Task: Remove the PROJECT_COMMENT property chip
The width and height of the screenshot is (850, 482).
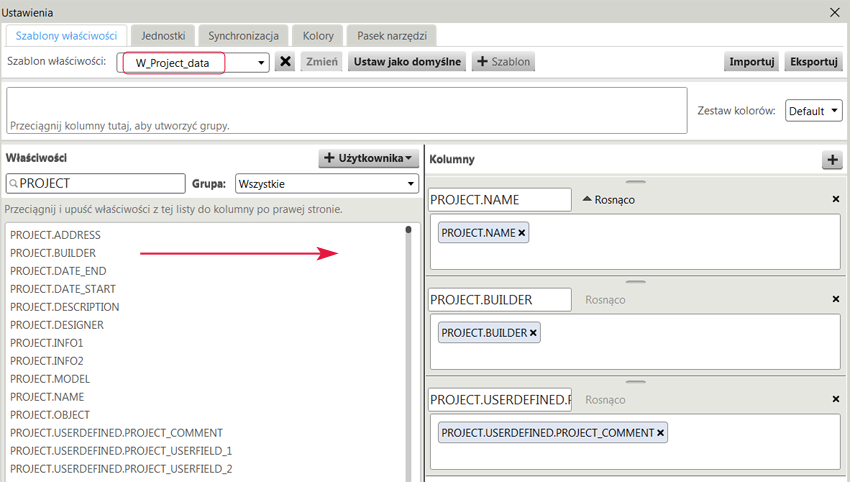Action: click(660, 433)
